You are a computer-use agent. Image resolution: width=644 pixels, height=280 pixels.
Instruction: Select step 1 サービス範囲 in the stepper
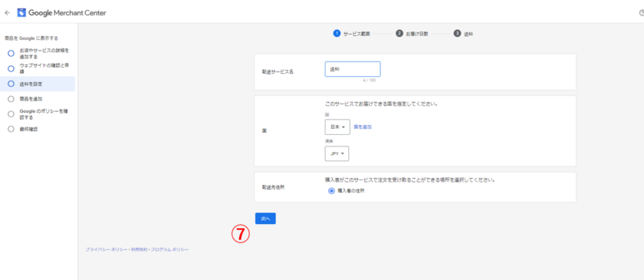pyautogui.click(x=352, y=34)
